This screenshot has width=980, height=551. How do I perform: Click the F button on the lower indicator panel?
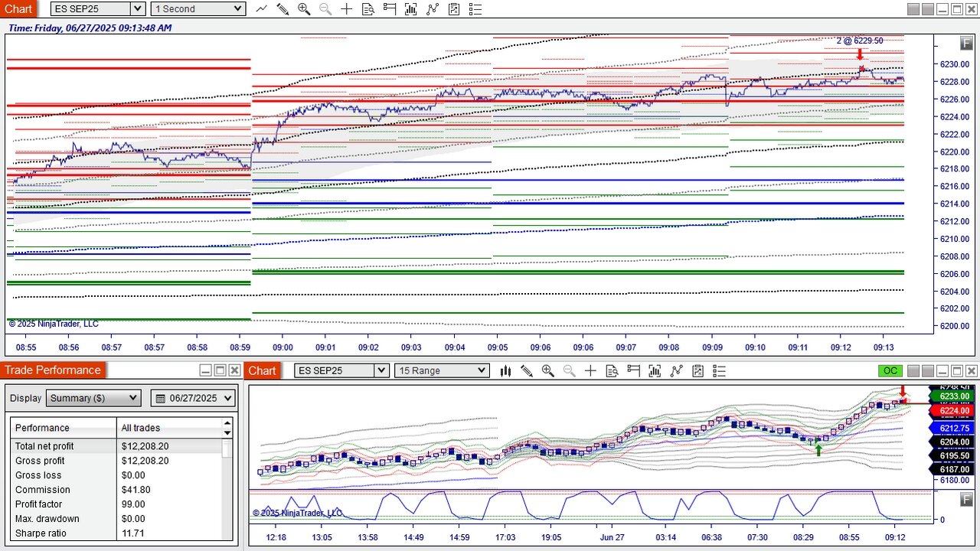(x=967, y=499)
